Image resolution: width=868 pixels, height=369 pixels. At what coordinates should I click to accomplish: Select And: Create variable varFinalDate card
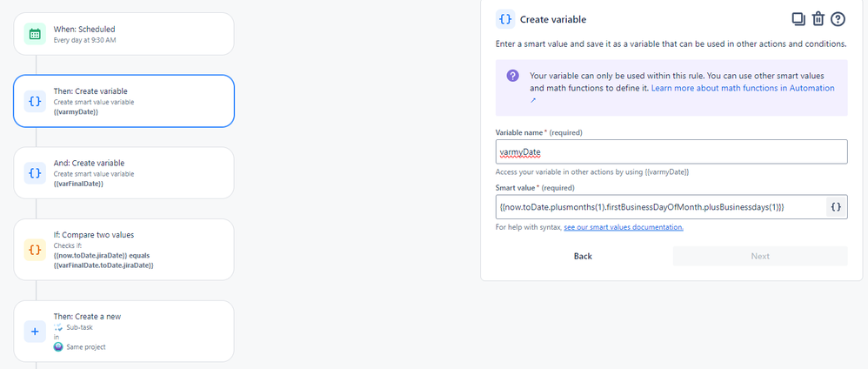click(124, 173)
